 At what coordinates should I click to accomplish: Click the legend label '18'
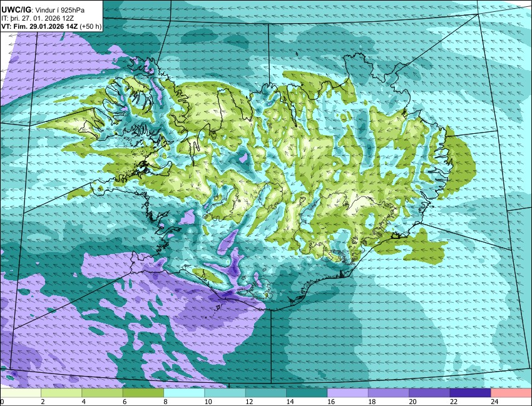[372, 402]
